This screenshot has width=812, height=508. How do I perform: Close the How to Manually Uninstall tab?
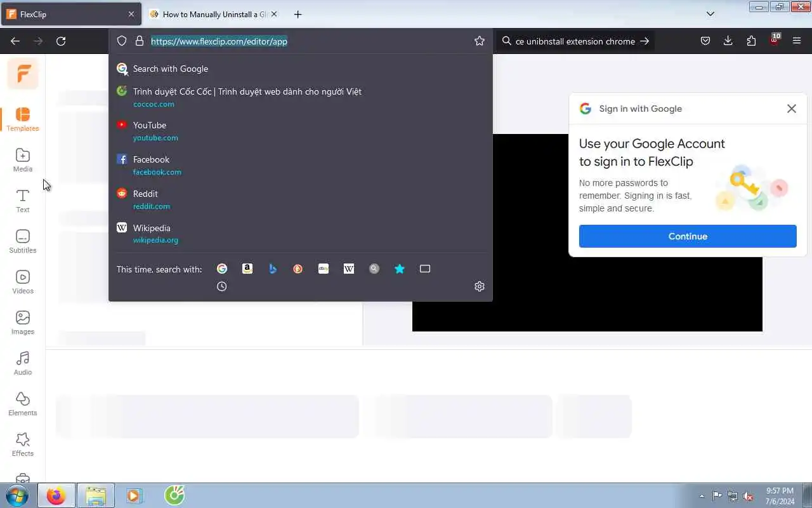(x=274, y=14)
